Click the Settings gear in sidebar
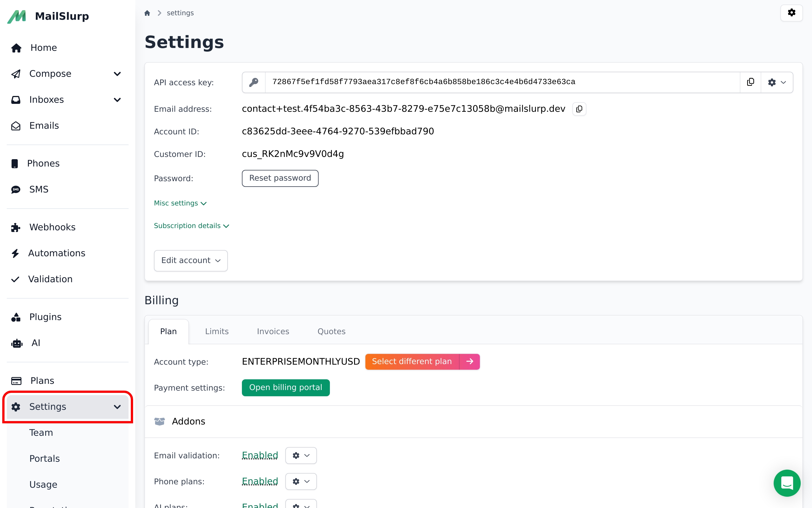The height and width of the screenshot is (508, 812). [x=16, y=407]
